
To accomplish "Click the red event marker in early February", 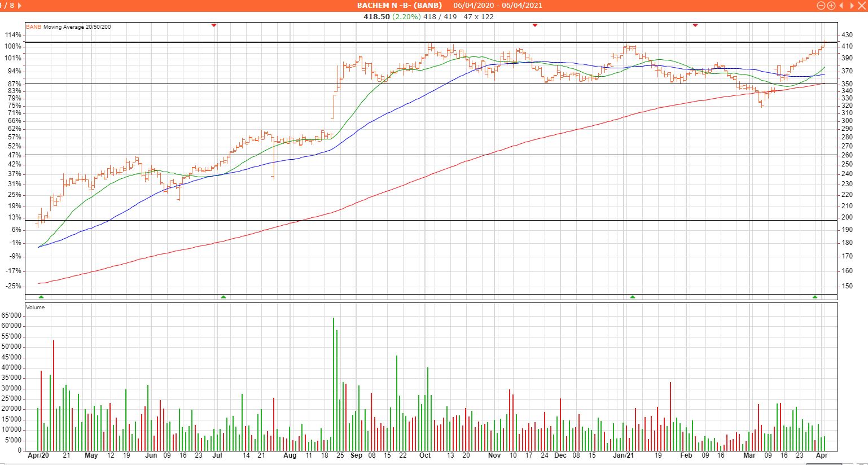I will (x=695, y=25).
